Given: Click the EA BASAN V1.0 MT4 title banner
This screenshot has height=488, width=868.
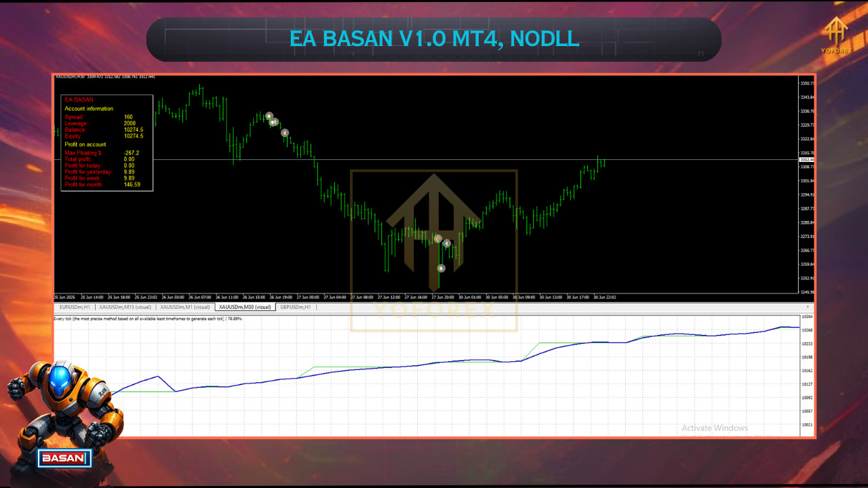Looking at the screenshot, I should click(433, 39).
